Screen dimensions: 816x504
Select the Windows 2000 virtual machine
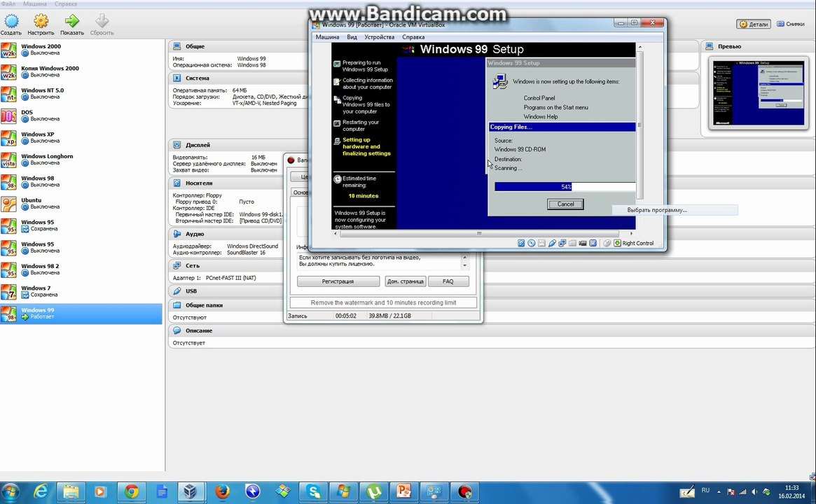81,50
